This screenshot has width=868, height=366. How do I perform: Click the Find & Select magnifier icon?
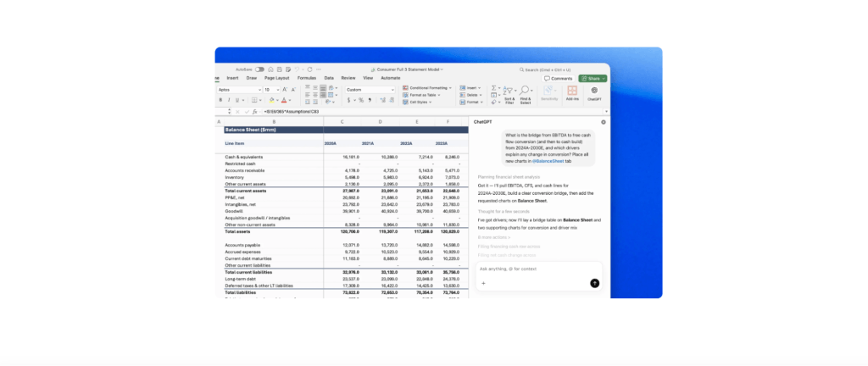(525, 90)
